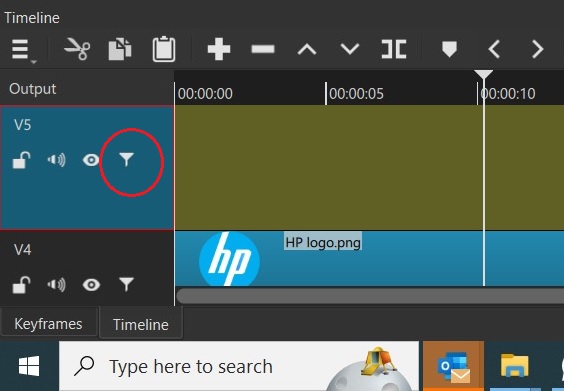The image size is (564, 391).
Task: Select the HP logo.png clip
Action: coord(369,259)
